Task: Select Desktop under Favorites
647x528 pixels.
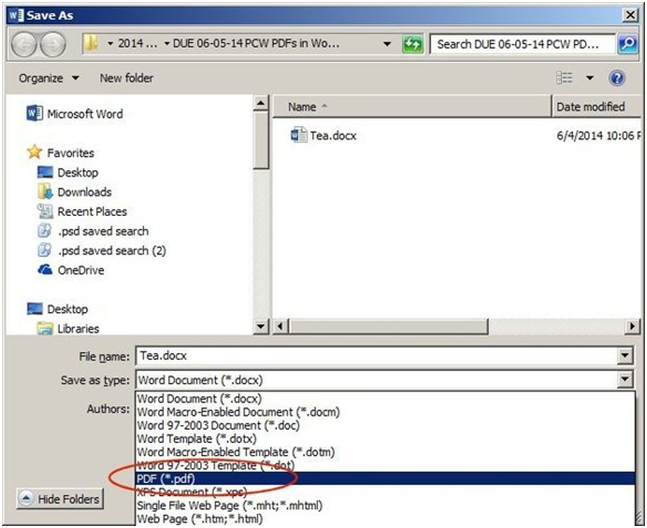Action: 78,172
